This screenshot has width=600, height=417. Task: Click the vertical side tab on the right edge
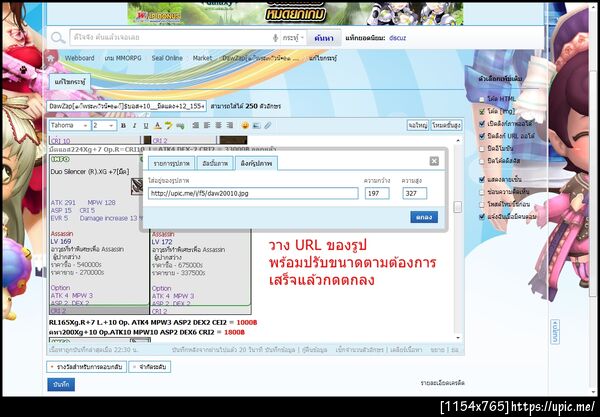click(555, 332)
